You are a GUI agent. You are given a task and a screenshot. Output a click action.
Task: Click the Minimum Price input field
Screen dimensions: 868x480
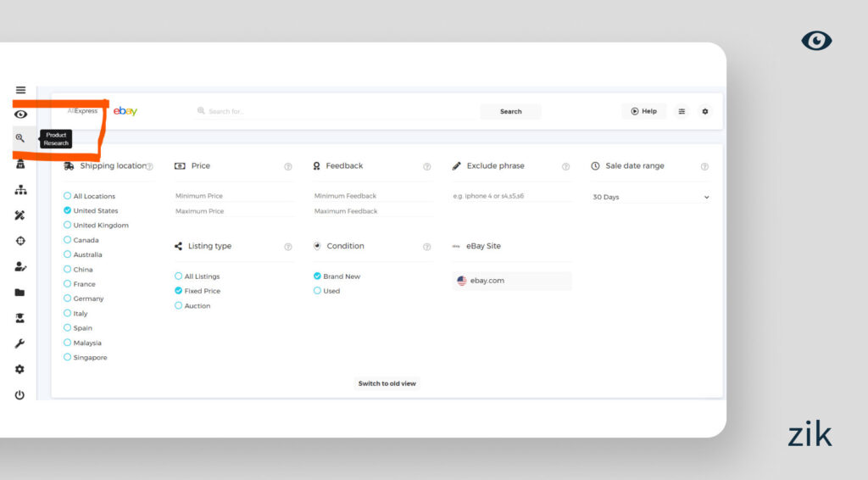(x=233, y=196)
